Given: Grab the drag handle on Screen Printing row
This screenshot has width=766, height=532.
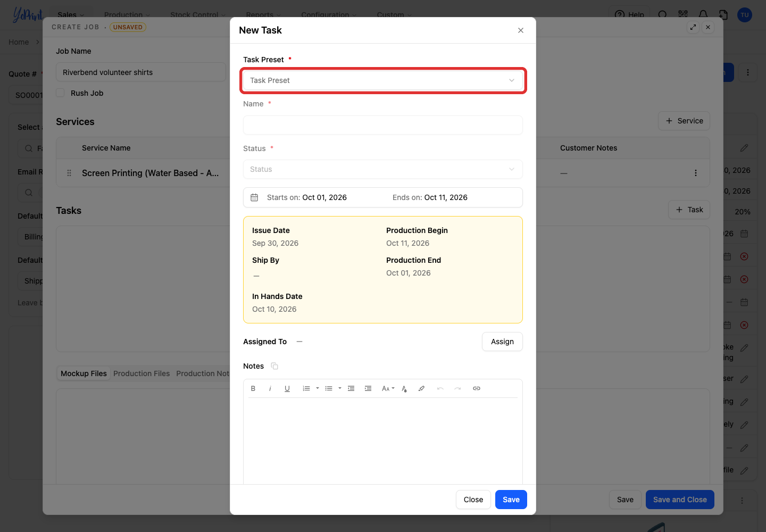Looking at the screenshot, I should pos(69,173).
